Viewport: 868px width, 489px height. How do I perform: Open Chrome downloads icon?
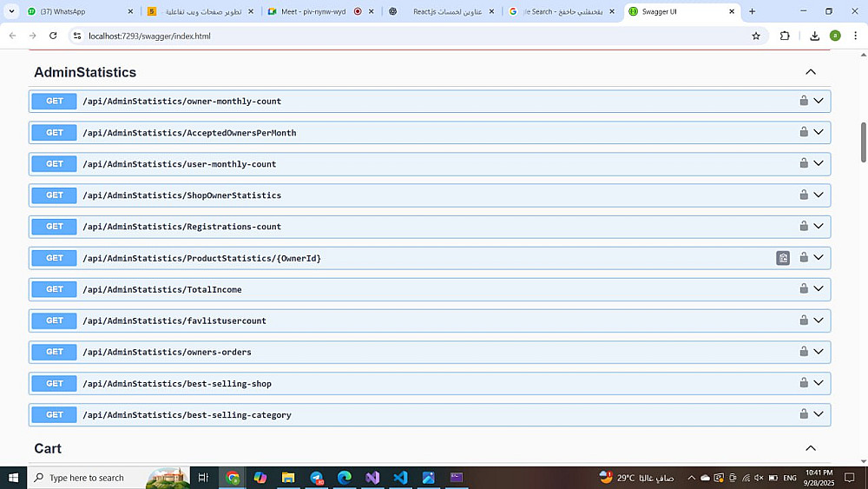point(814,36)
